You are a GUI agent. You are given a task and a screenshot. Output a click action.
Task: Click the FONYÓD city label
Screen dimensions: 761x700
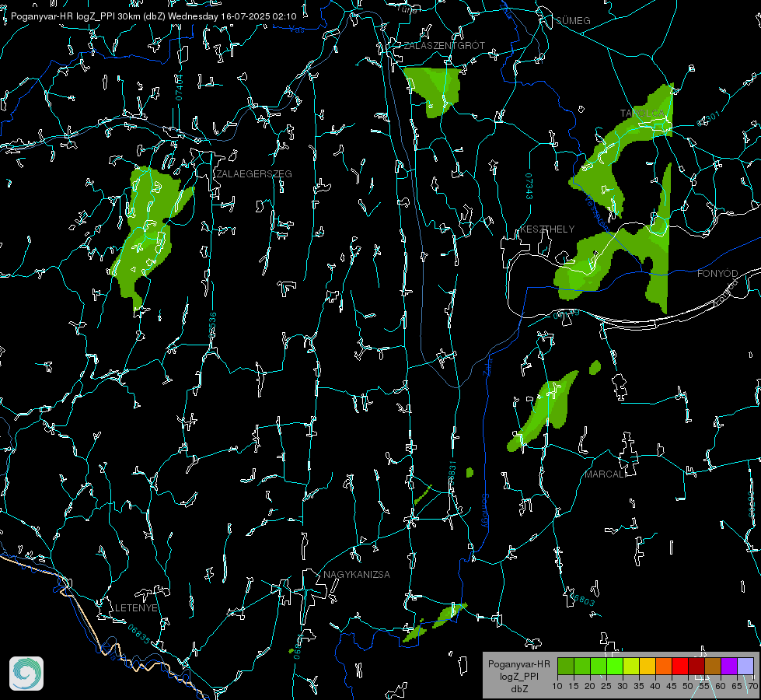coord(717,274)
